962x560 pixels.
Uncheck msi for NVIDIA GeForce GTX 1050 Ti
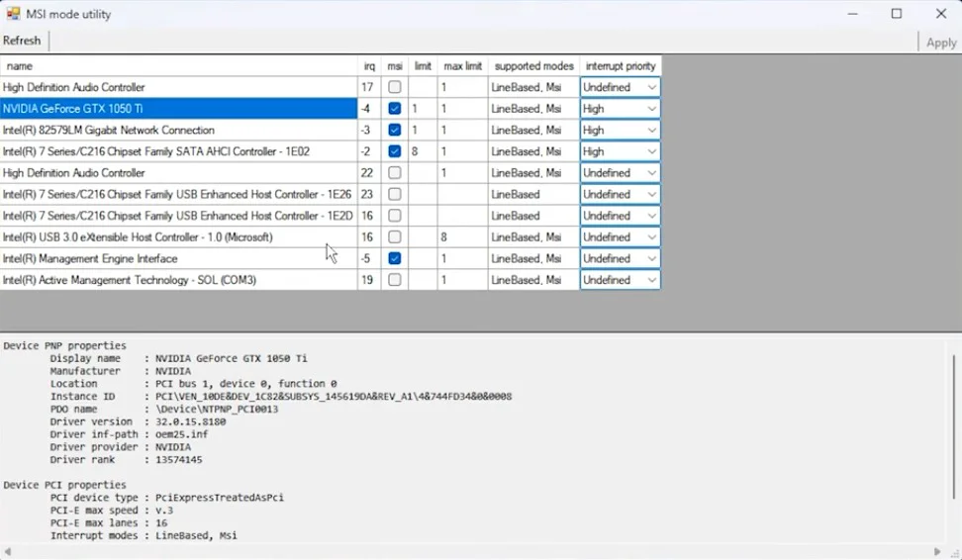tap(395, 109)
